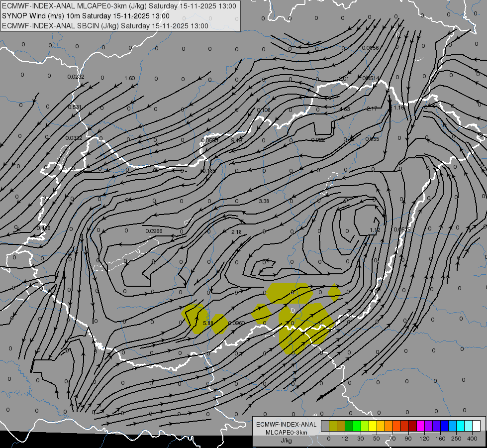Select the '90' legend tick value
The width and height of the screenshot is (487, 448).
click(x=408, y=439)
